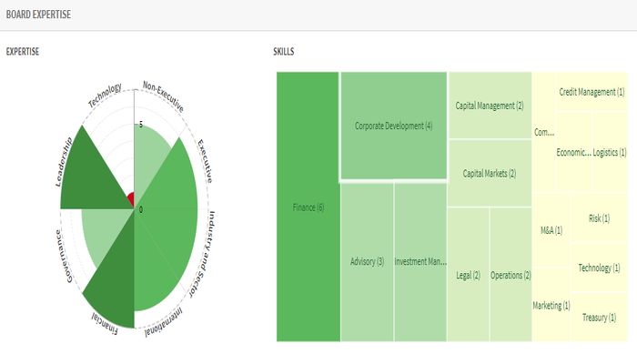
Task: Click the Finance (6) treemap tile
Action: point(308,207)
